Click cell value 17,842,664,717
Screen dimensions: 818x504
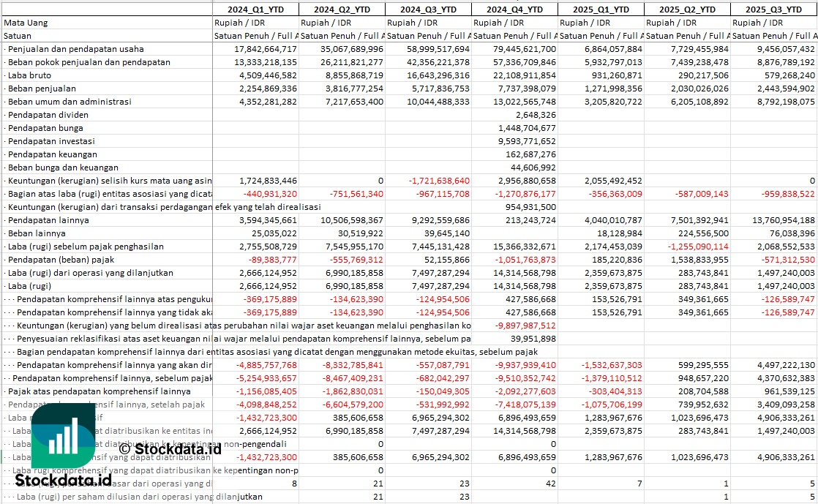click(x=266, y=49)
